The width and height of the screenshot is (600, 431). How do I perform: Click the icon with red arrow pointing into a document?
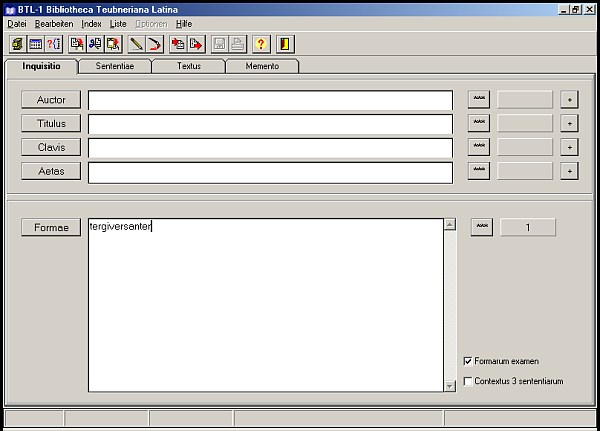click(178, 44)
